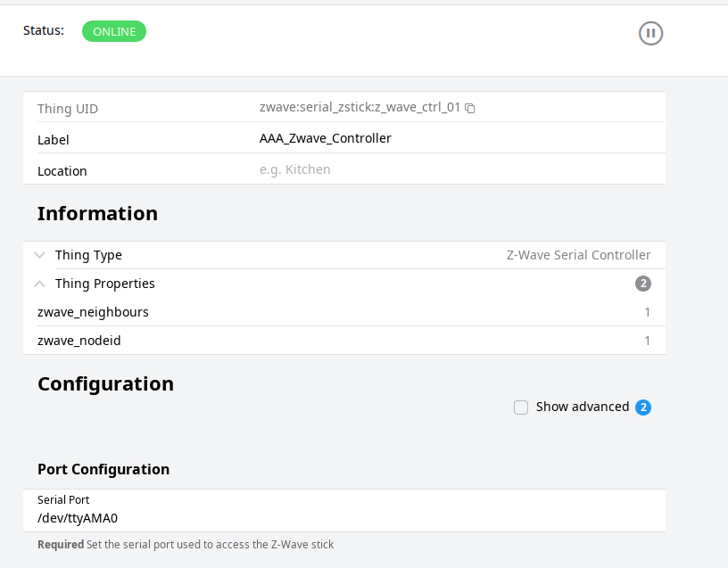Click the Configuration section heading
Image resolution: width=728 pixels, height=568 pixels.
pos(105,384)
